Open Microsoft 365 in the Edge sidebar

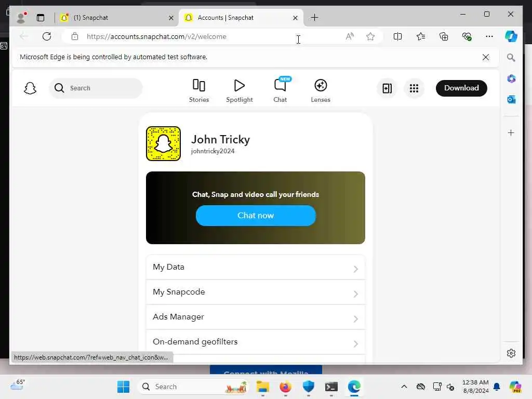(511, 79)
